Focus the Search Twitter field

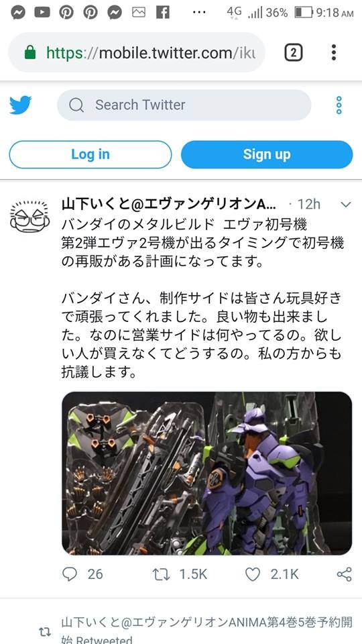(x=184, y=105)
